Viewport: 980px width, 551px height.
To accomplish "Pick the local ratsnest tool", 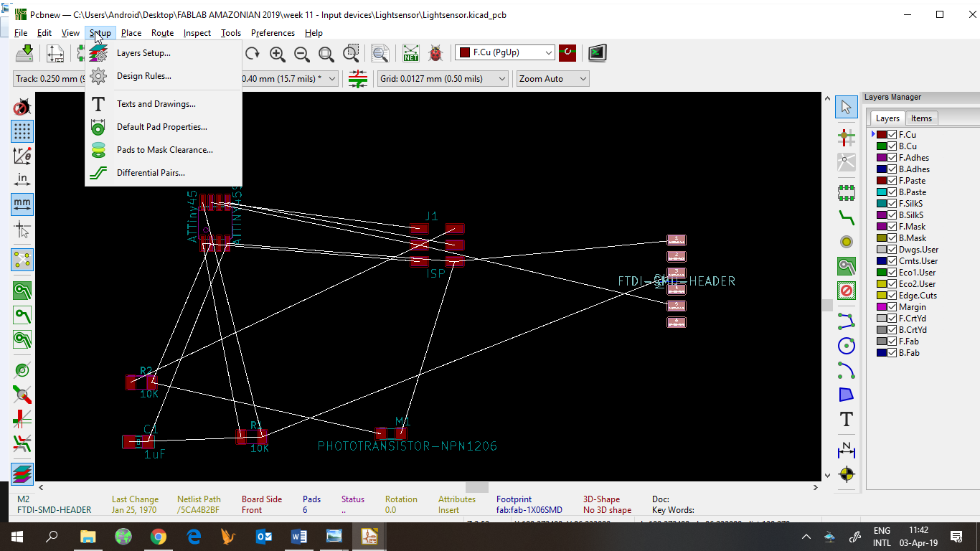I will pos(847,161).
